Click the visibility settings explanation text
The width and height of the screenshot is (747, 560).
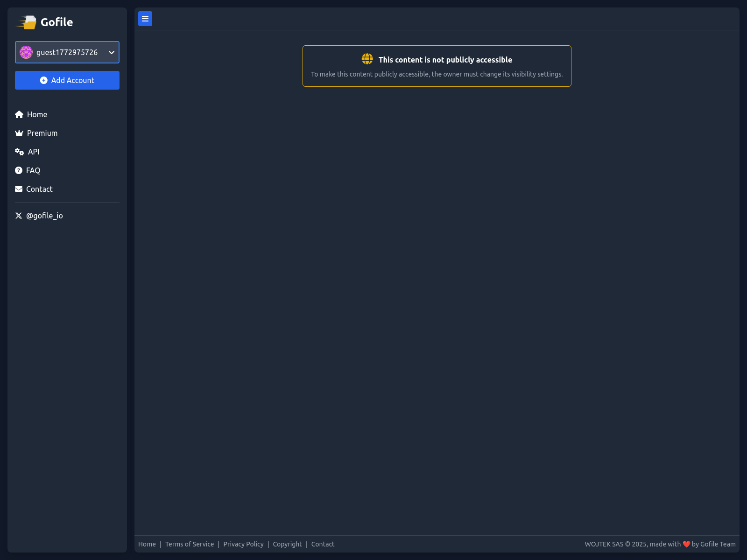pyautogui.click(x=437, y=74)
